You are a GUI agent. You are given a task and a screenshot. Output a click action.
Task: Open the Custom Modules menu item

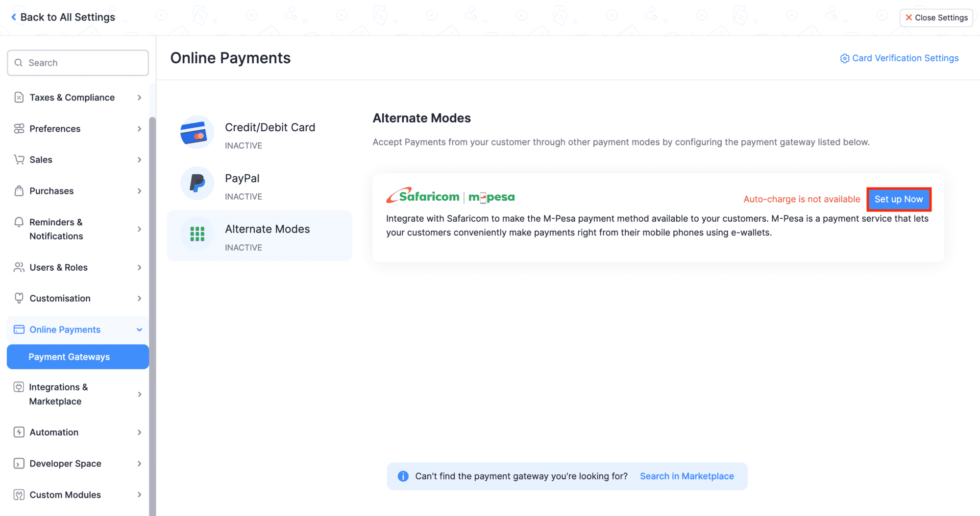[65, 494]
